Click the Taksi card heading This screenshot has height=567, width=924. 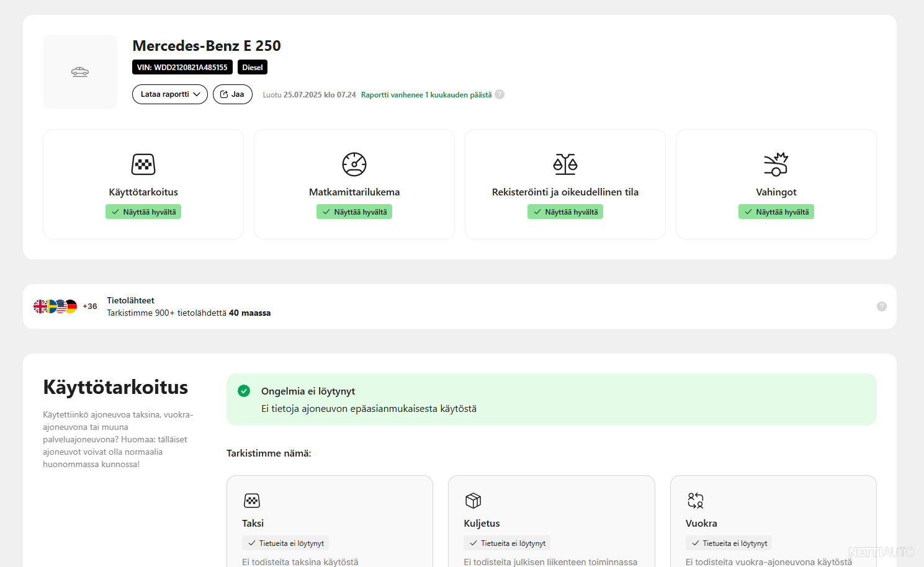[x=253, y=524]
